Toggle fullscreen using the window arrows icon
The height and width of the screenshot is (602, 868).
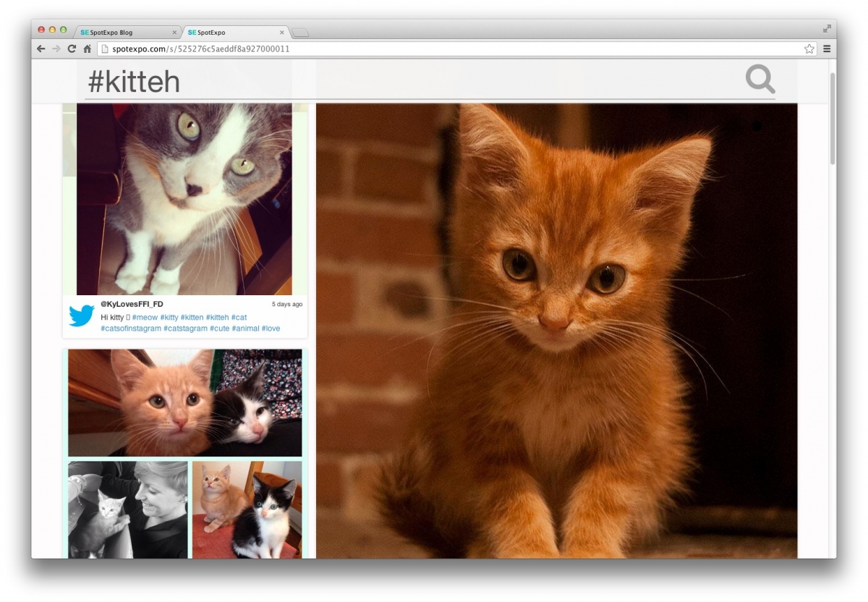(x=827, y=29)
